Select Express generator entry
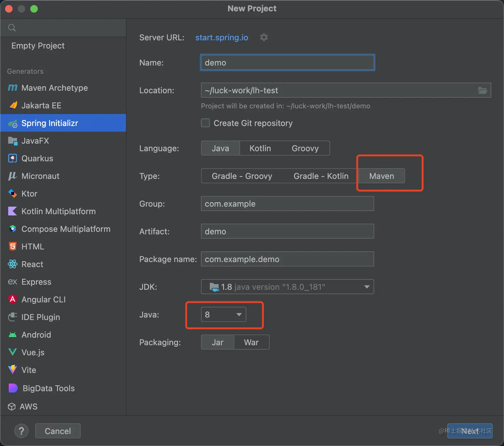The width and height of the screenshot is (504, 446). click(63, 282)
